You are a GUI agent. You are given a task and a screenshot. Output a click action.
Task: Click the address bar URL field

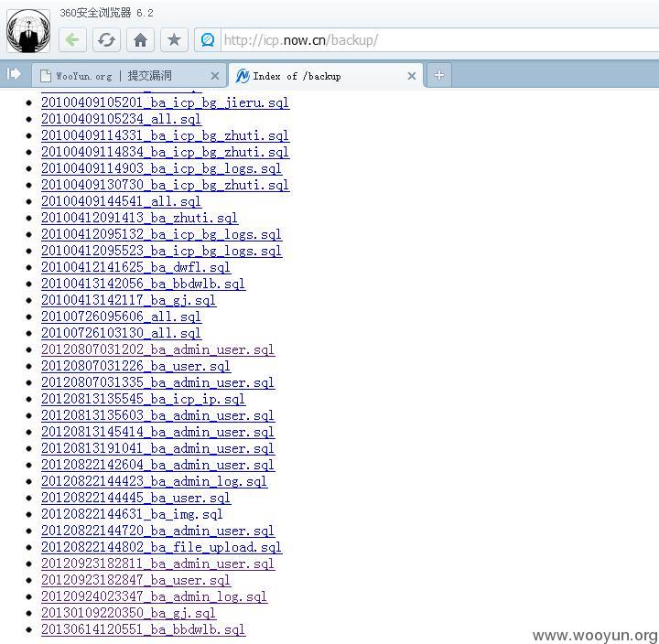[x=439, y=40]
